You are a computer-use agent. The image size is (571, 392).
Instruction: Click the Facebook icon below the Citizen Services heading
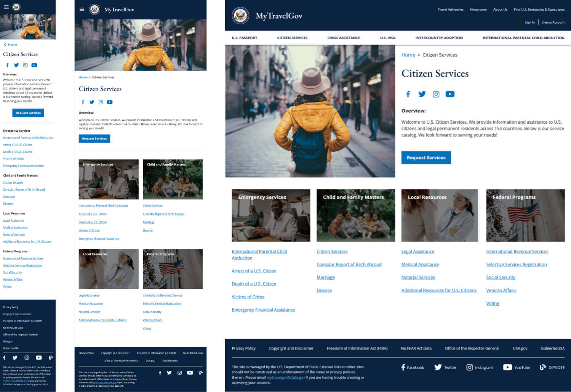click(x=408, y=94)
